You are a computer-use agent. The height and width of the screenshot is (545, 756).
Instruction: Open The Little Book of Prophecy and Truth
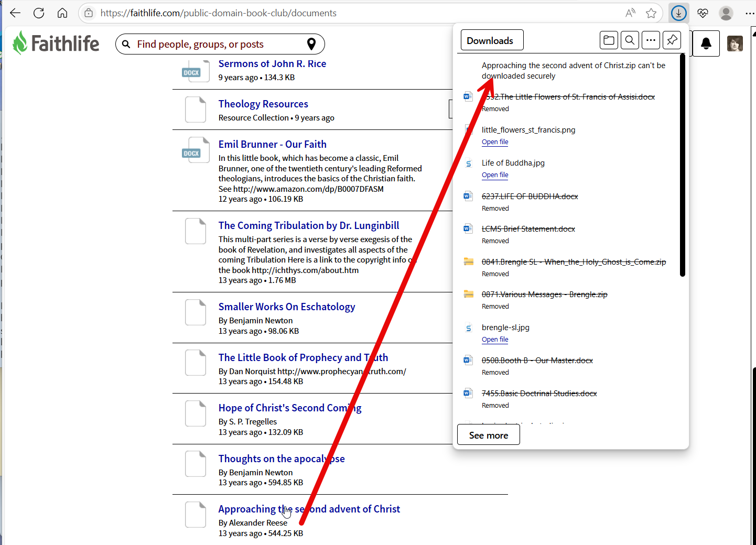pos(303,357)
